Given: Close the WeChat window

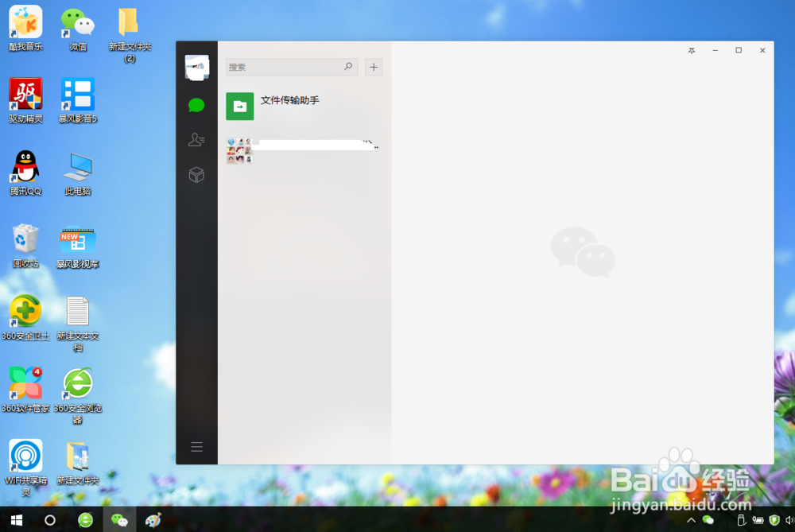Looking at the screenshot, I should coord(762,50).
